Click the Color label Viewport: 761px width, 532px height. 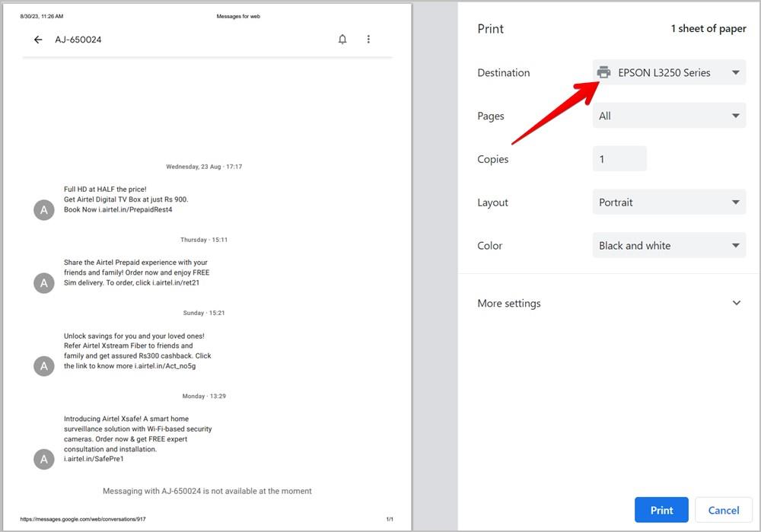[x=489, y=246]
